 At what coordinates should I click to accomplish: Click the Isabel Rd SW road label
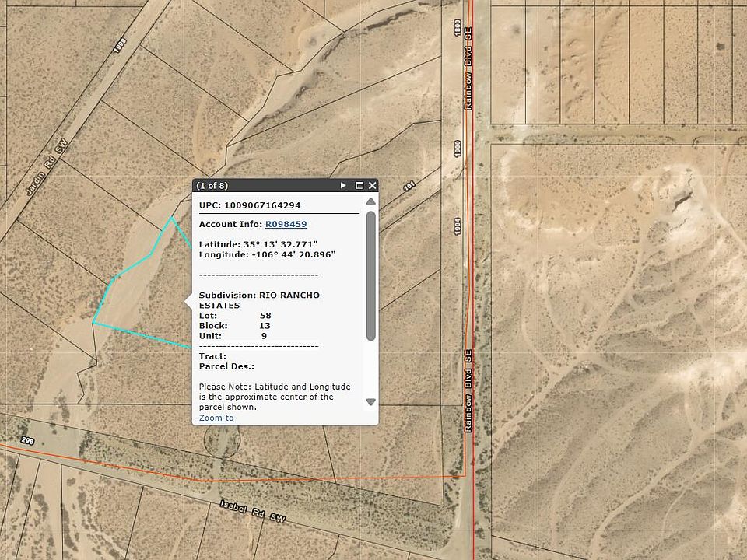point(253,511)
